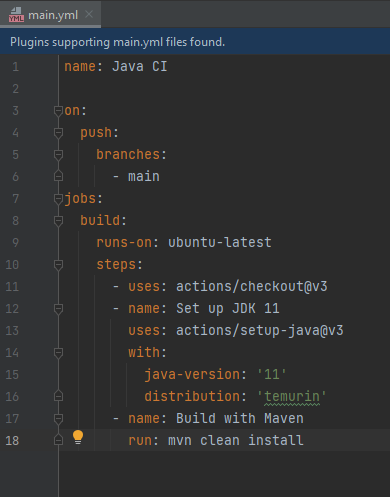Collapse the 'on:' block fold marker
This screenshot has height=497, width=390.
[58, 110]
